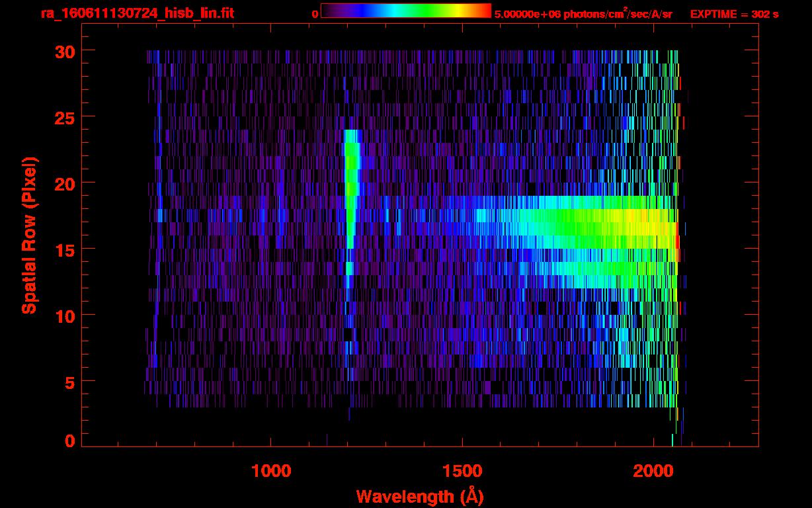The height and width of the screenshot is (508, 812).
Task: Select the Spatial Row (Pixel) axis label
Action: pyautogui.click(x=29, y=235)
